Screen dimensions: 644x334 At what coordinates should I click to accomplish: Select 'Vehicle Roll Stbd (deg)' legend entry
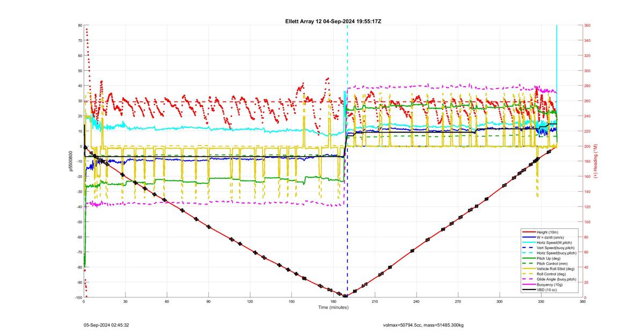(548, 268)
